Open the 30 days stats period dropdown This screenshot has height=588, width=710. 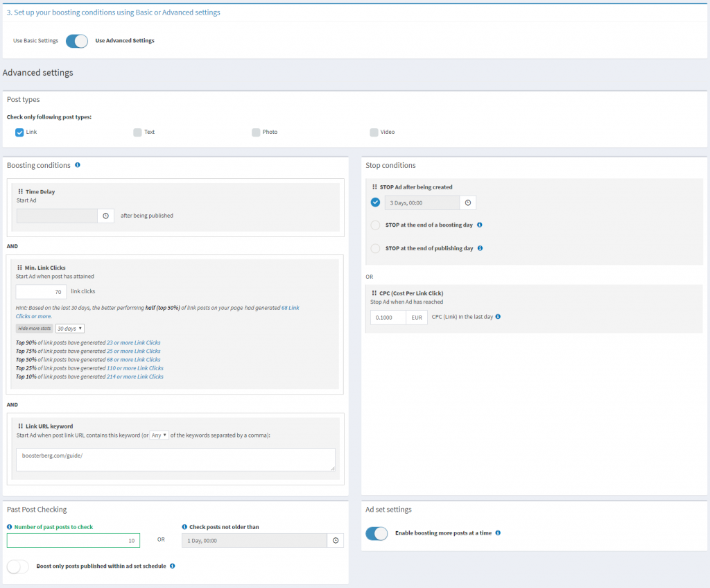point(70,329)
